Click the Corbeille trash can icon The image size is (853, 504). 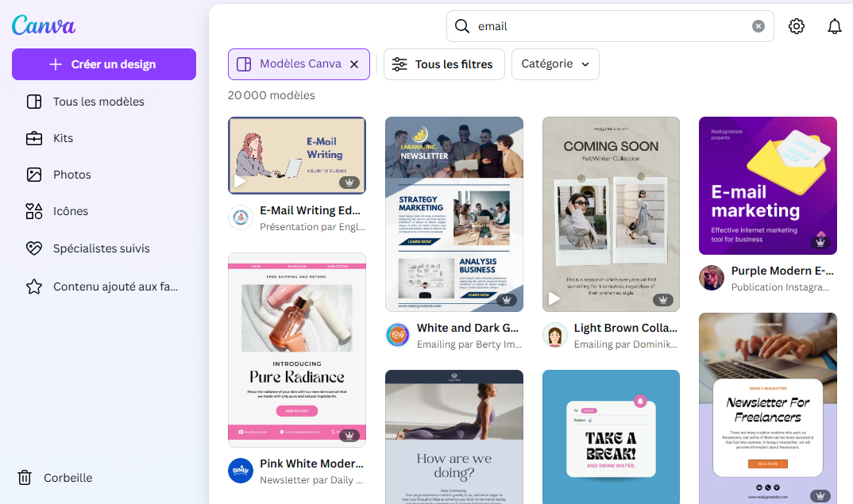pos(25,477)
